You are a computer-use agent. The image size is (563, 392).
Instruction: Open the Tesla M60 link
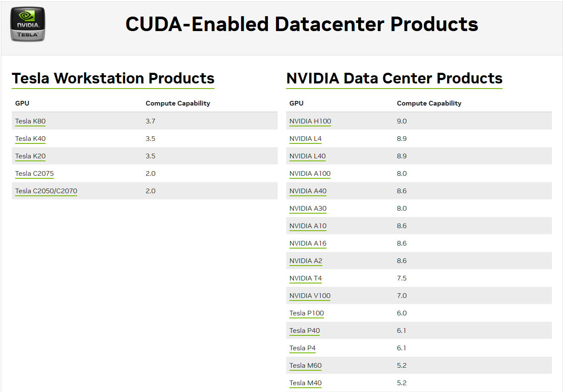pyautogui.click(x=305, y=366)
